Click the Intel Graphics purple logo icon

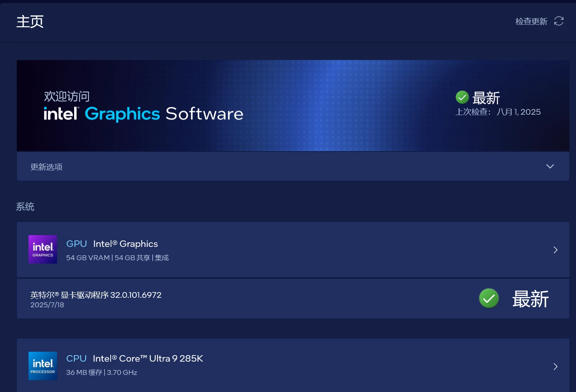(43, 249)
